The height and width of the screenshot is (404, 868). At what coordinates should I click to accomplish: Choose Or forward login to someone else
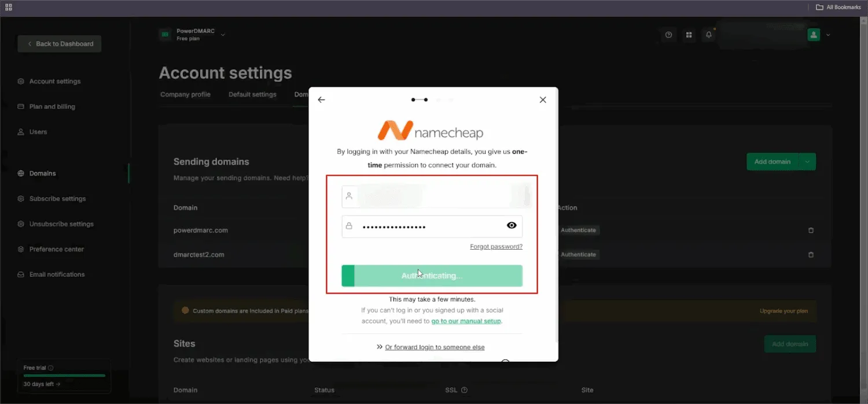435,347
